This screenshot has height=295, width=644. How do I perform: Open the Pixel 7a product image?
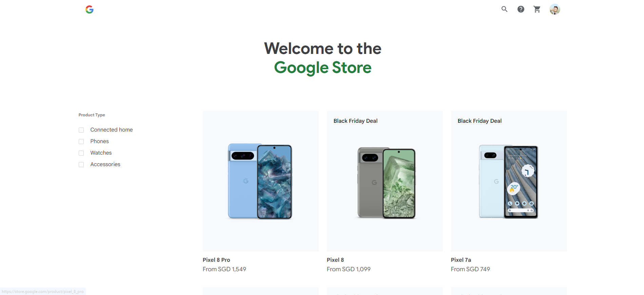(509, 181)
